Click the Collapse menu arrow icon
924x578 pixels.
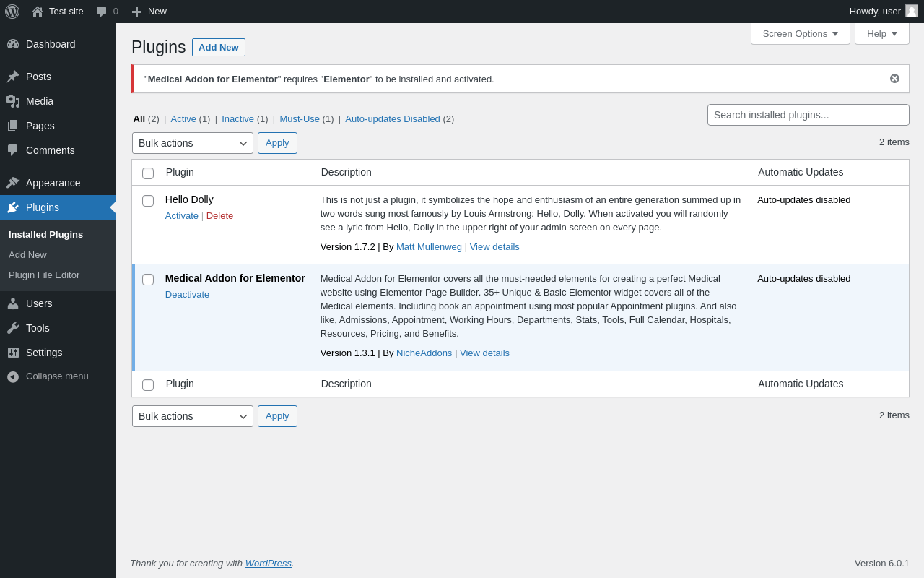13,376
